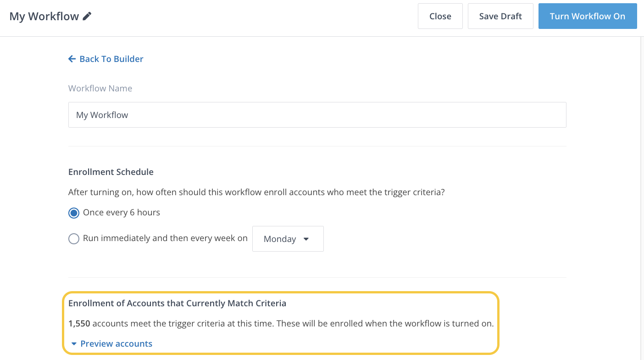Save the workflow as a draft
Image resolution: width=644 pixels, height=360 pixels.
pos(500,17)
